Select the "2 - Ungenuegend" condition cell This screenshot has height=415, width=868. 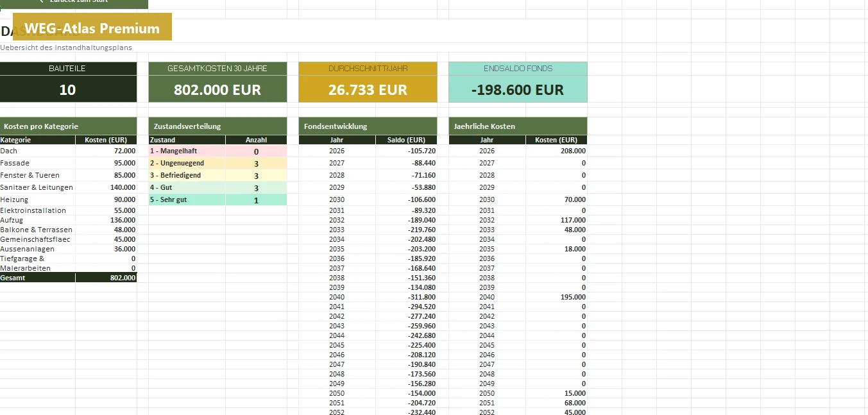coord(187,163)
